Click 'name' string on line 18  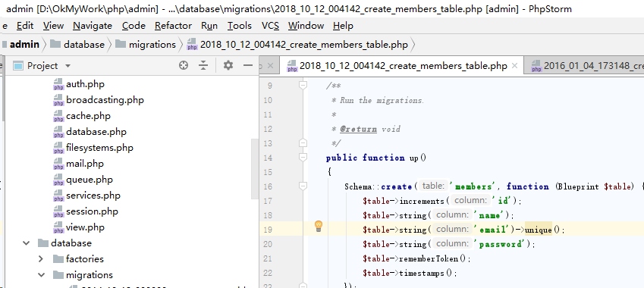(x=489, y=215)
